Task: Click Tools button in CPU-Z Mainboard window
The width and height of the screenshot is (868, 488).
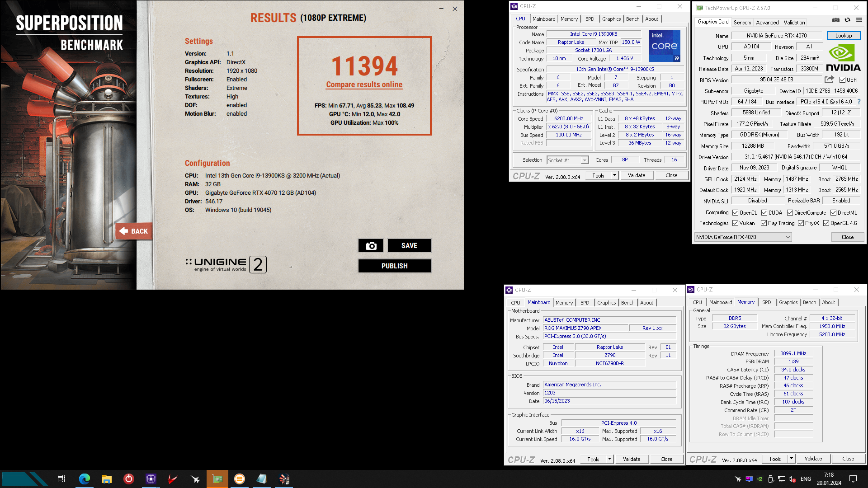Action: pyautogui.click(x=593, y=459)
